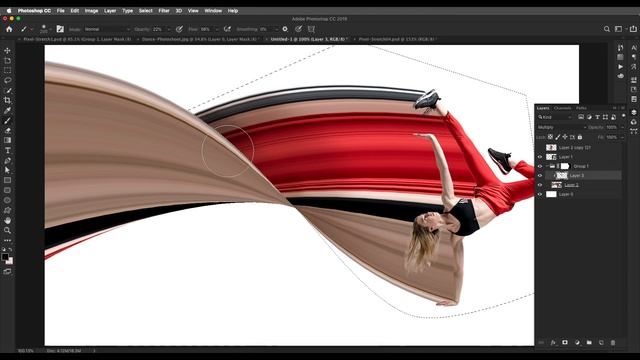Open the layer Opacity dropdown arrow

622,127
